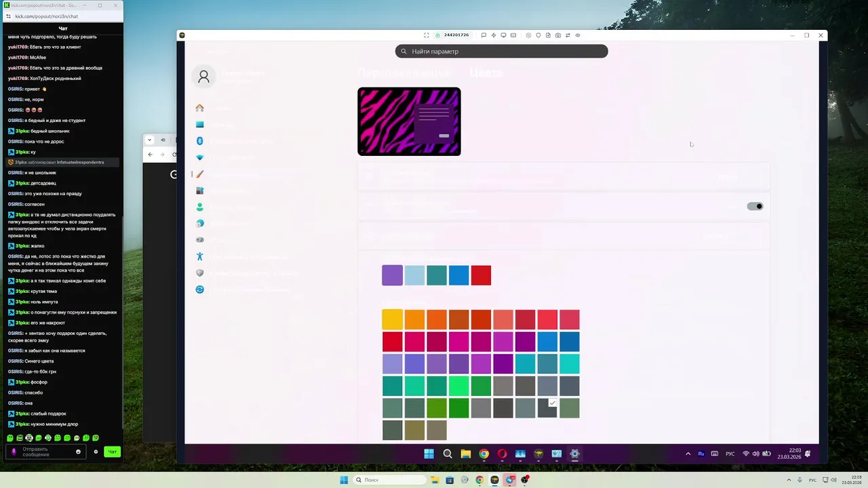Open display settings icon in remote toolbar
Viewport: 868px width, 488px height.
coord(502,35)
